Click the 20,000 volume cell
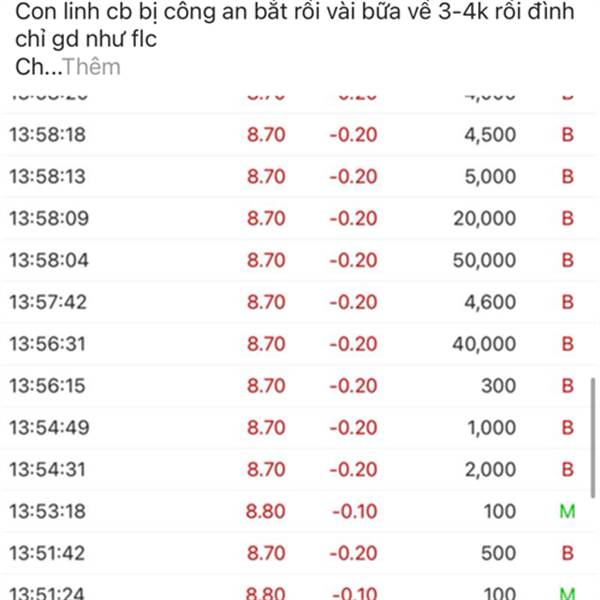 point(484,219)
